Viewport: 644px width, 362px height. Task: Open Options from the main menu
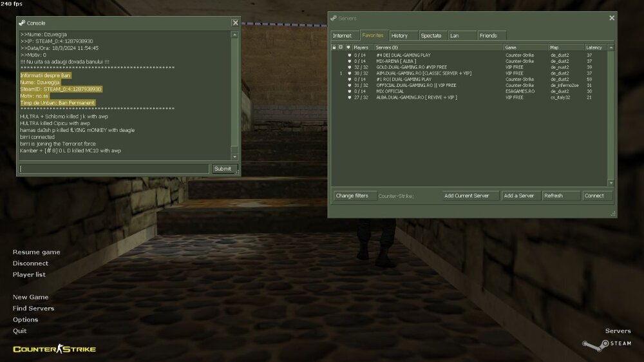coord(26,319)
